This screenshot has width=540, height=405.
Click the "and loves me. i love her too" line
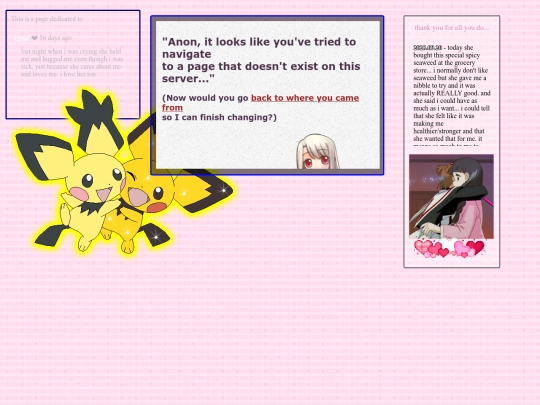click(58, 74)
